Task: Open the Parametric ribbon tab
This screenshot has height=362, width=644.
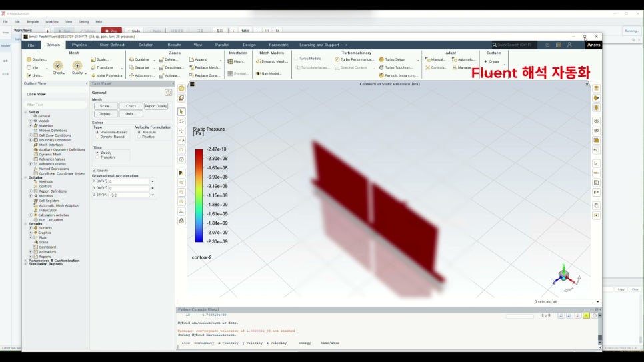Action: click(x=279, y=45)
